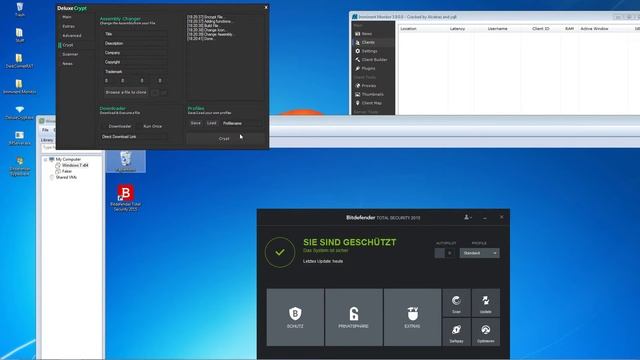Click the Copyright field in Assembly Changer
Image resolution: width=640 pixels, height=360 pixels.
[136, 62]
